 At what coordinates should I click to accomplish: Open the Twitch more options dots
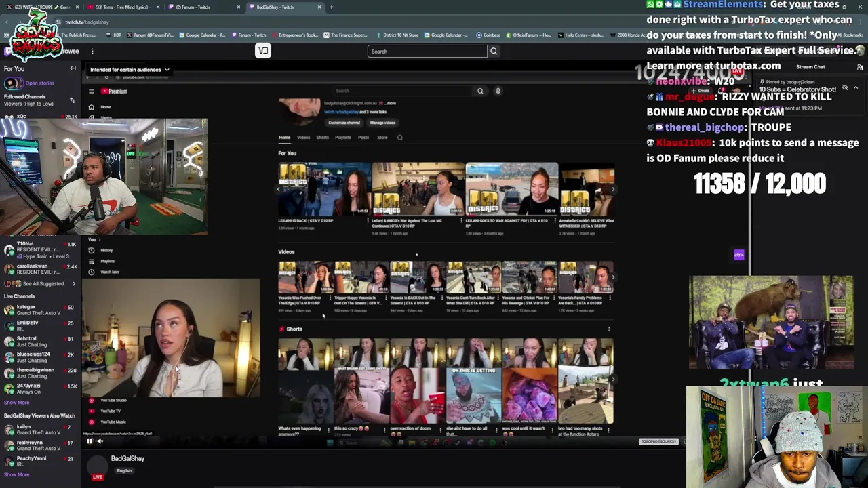click(92, 51)
